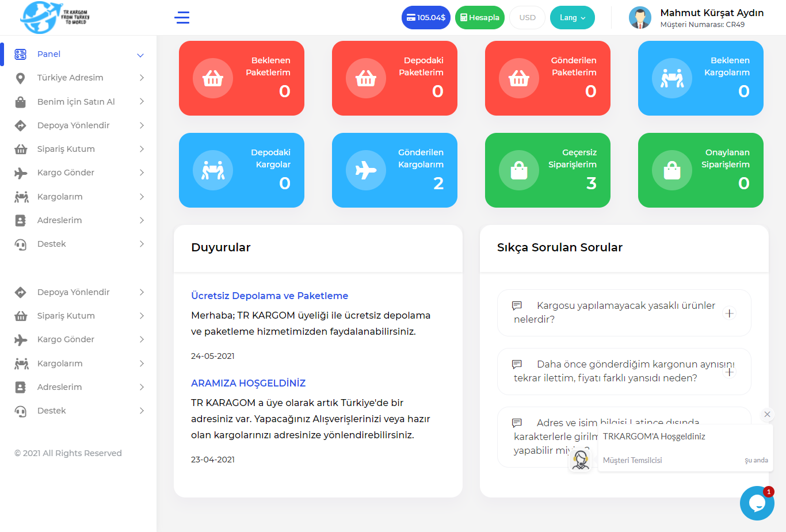Expand the second FAQ about farklı fiyat
Screen dimensions: 786x532
(x=729, y=372)
